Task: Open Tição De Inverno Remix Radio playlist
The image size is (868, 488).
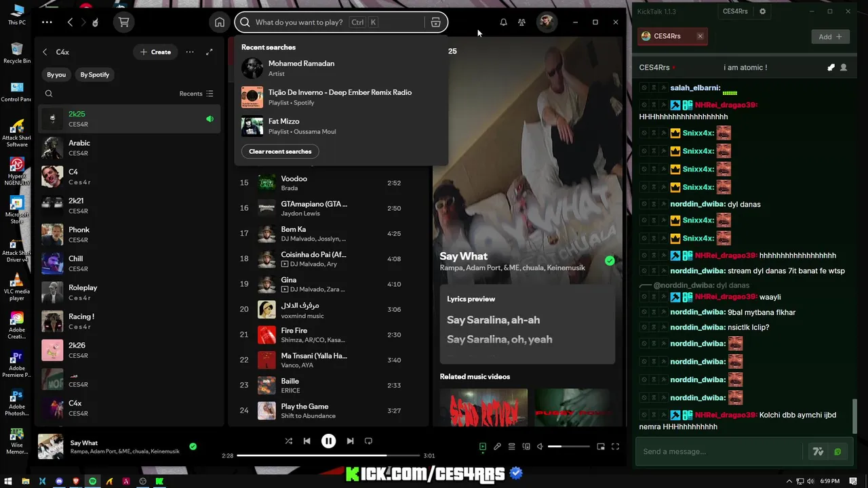Action: 341,97
